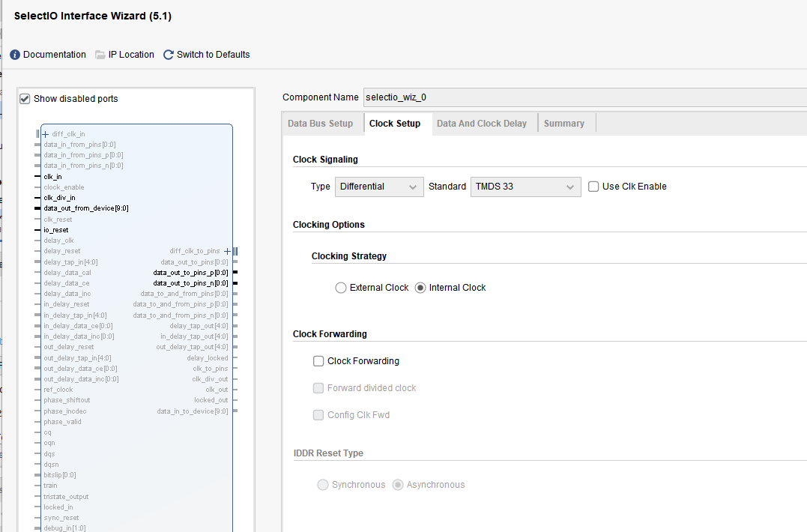Image resolution: width=807 pixels, height=532 pixels.
Task: Click the clk_to_pins port label
Action: (x=211, y=369)
